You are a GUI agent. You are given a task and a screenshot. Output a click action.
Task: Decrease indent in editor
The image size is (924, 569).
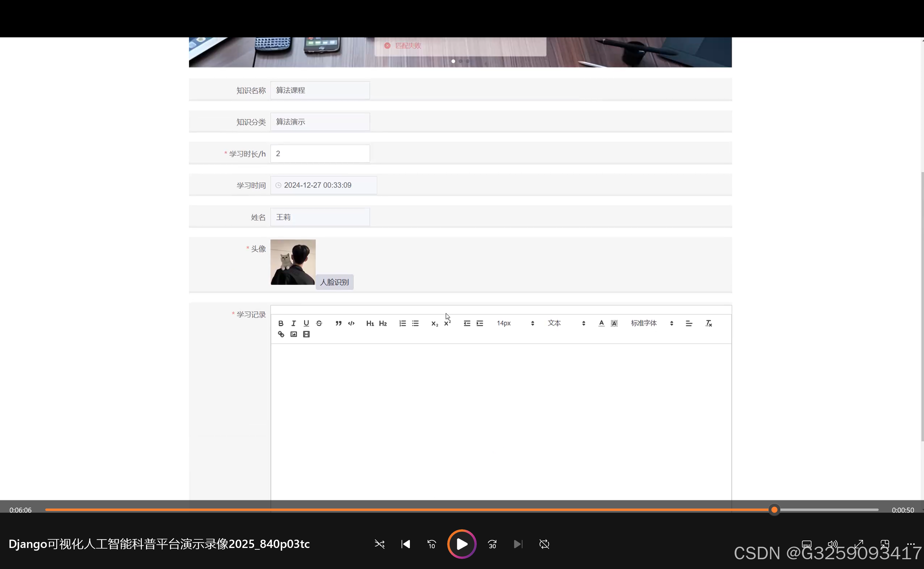click(467, 323)
